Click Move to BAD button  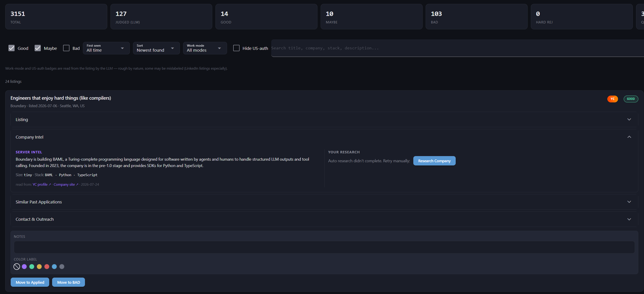point(69,282)
